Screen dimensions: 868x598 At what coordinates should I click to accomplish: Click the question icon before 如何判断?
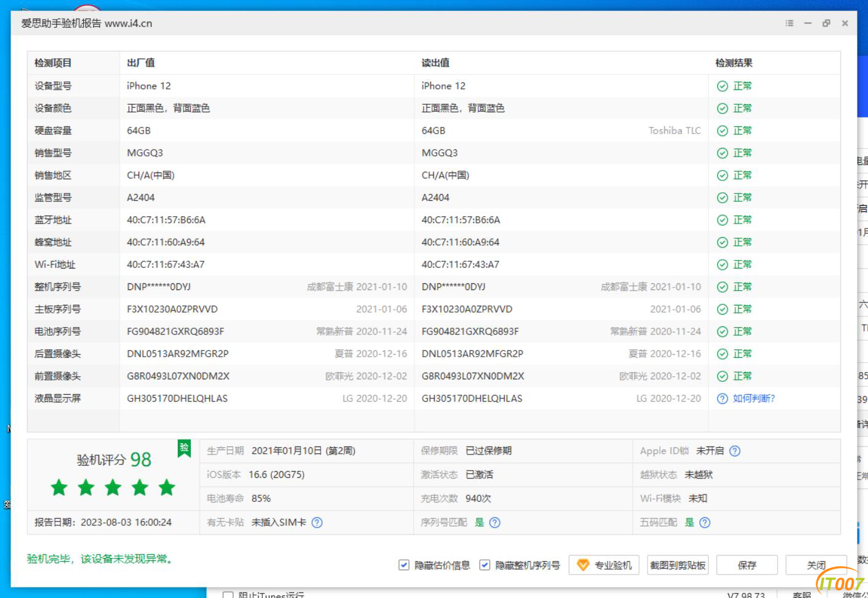point(723,398)
